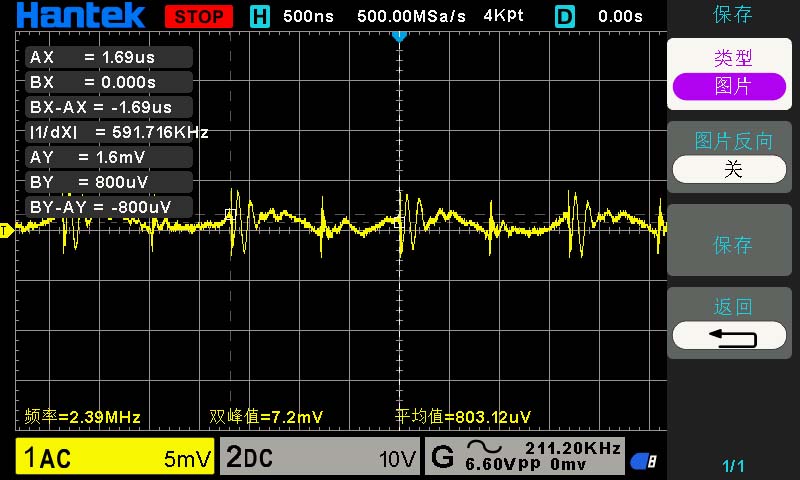800x480 pixels.
Task: Click the 500.00MSa/s sample rate readout
Action: point(411,16)
